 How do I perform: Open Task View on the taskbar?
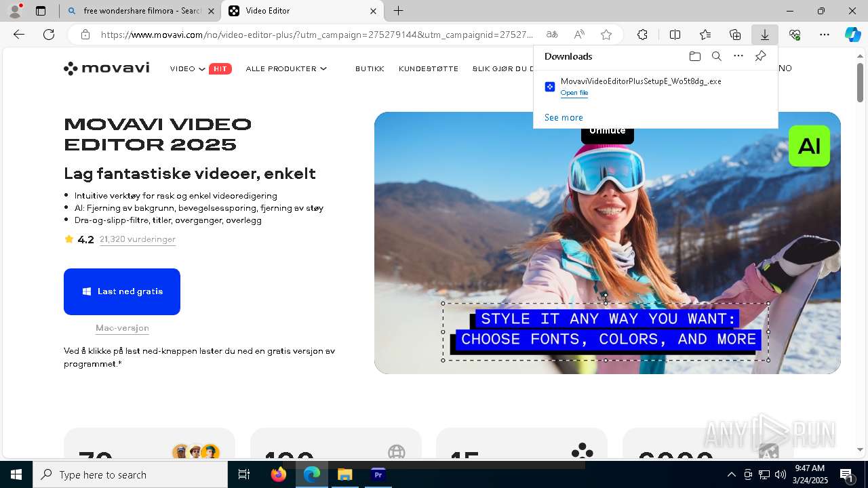coord(244,474)
